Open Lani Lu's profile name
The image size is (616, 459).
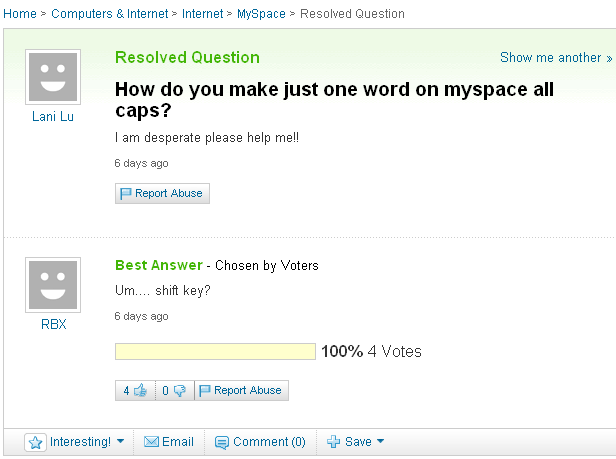coord(53,116)
